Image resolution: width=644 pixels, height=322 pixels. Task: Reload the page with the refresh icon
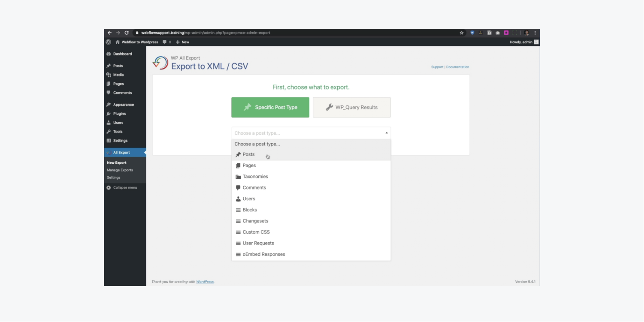(x=127, y=33)
